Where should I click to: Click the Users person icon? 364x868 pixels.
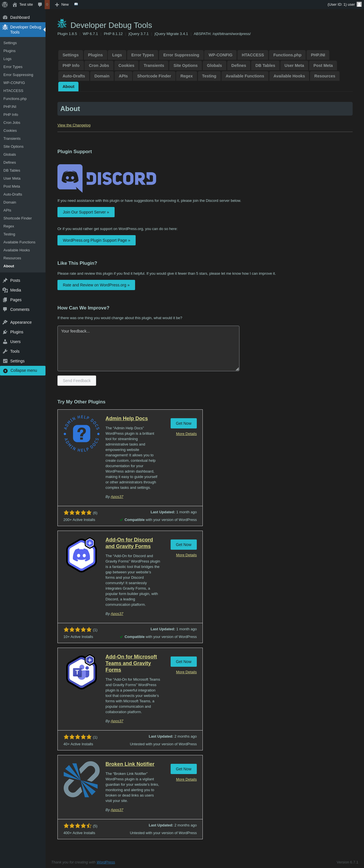(5, 342)
